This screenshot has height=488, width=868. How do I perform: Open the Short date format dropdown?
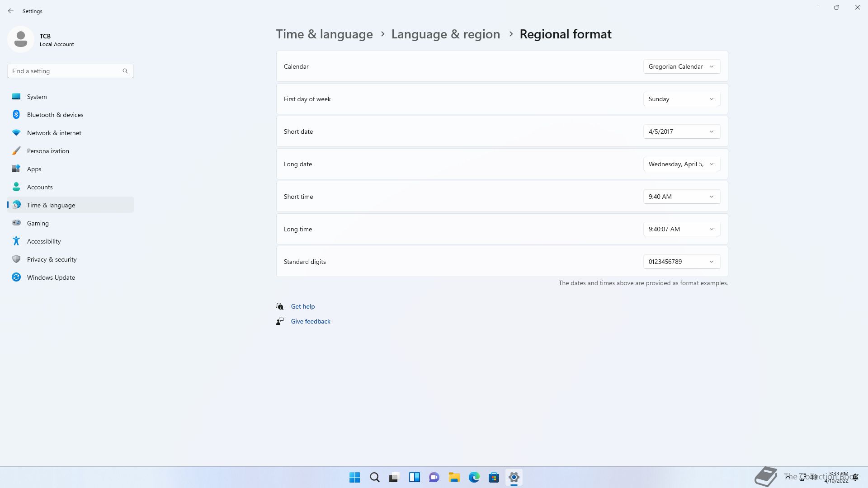682,131
